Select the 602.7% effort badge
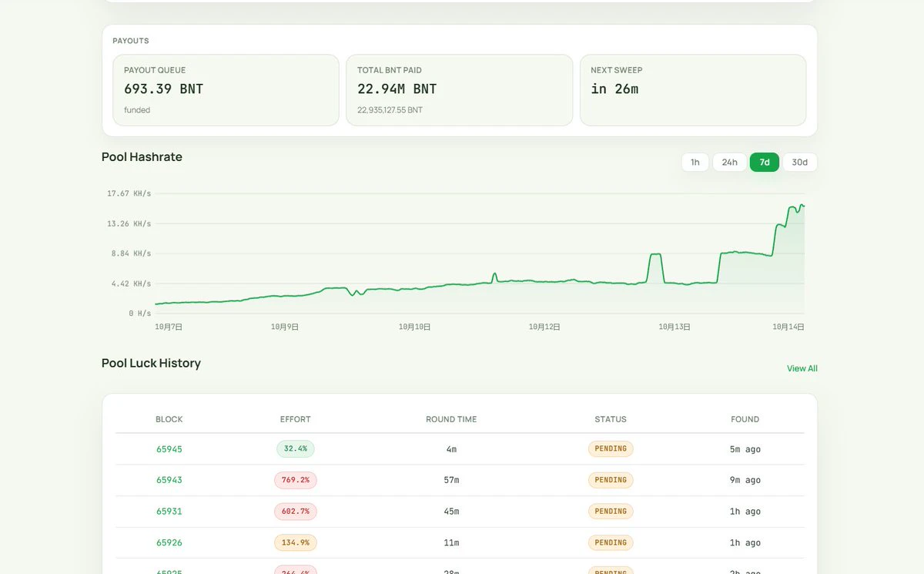 click(x=296, y=511)
